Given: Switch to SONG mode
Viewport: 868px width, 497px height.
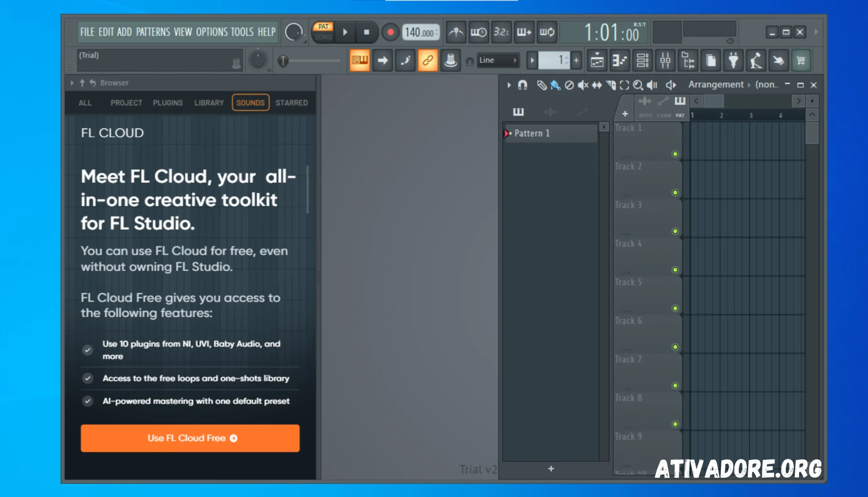Looking at the screenshot, I should 323,37.
